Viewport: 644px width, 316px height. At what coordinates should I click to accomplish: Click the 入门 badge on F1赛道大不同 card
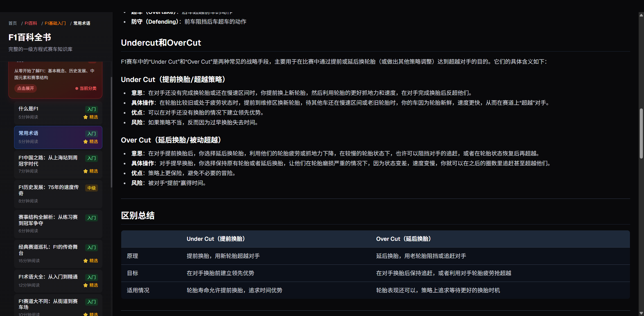91,302
